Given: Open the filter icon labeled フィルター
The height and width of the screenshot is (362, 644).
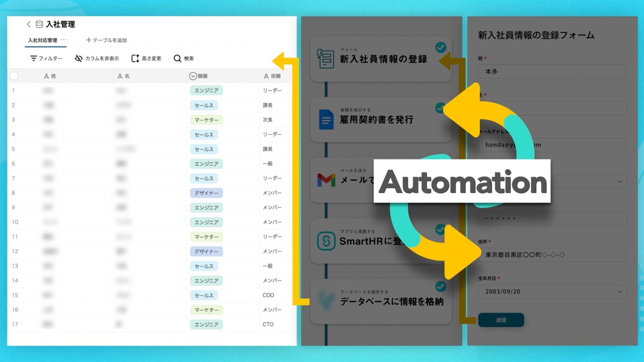Looking at the screenshot, I should pyautogui.click(x=33, y=59).
